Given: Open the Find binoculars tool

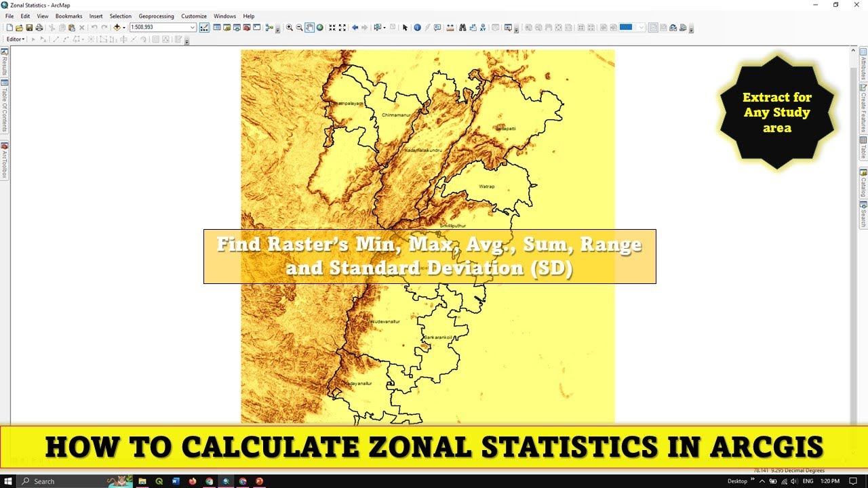Looking at the screenshot, I should (x=462, y=28).
